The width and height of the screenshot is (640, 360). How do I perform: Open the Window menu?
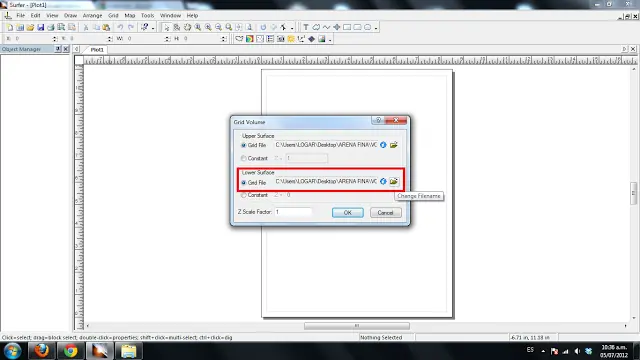point(170,16)
